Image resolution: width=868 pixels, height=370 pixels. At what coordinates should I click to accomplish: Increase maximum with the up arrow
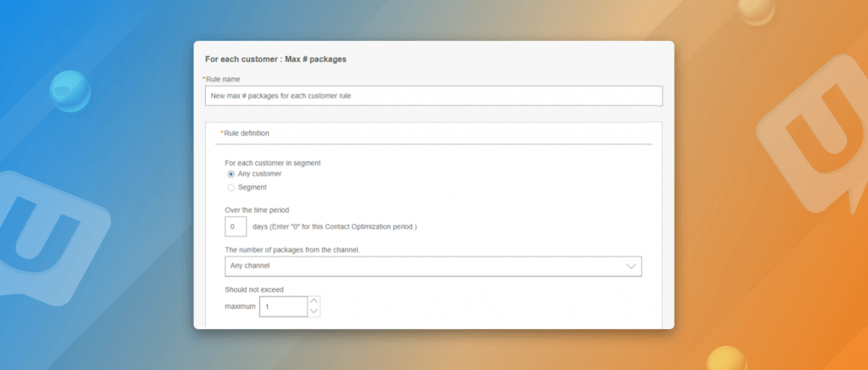point(314,300)
